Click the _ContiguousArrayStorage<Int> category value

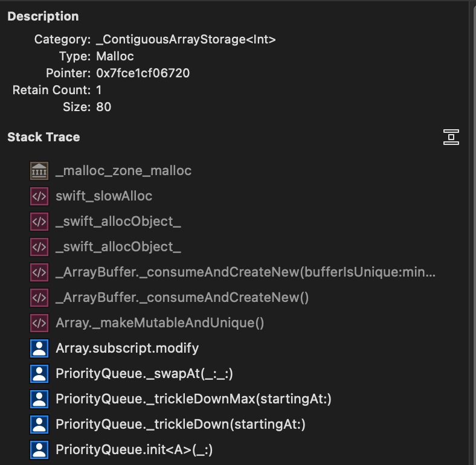point(186,39)
